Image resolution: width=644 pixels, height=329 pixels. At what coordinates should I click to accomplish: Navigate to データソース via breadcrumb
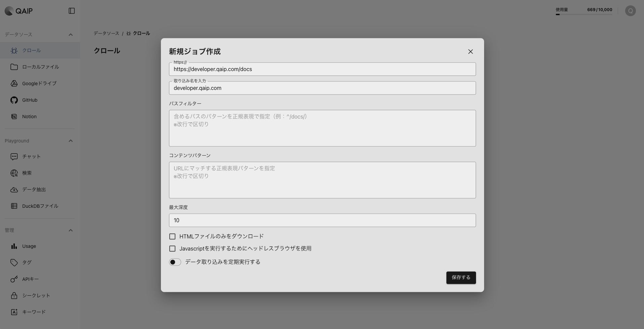tap(106, 33)
